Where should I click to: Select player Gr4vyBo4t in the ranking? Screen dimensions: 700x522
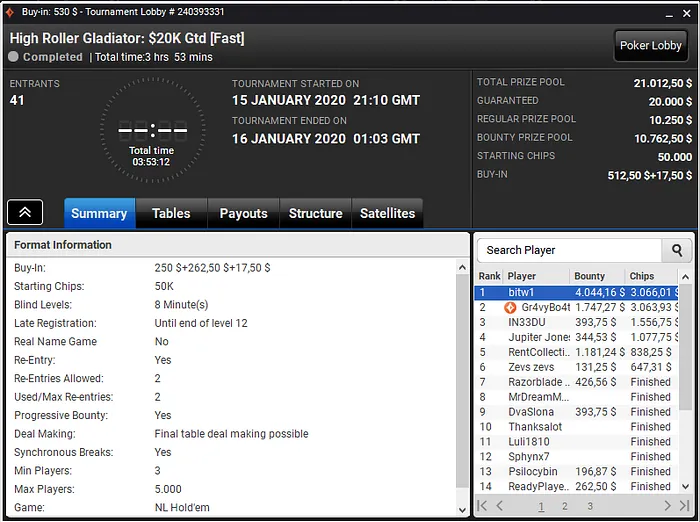[577, 308]
